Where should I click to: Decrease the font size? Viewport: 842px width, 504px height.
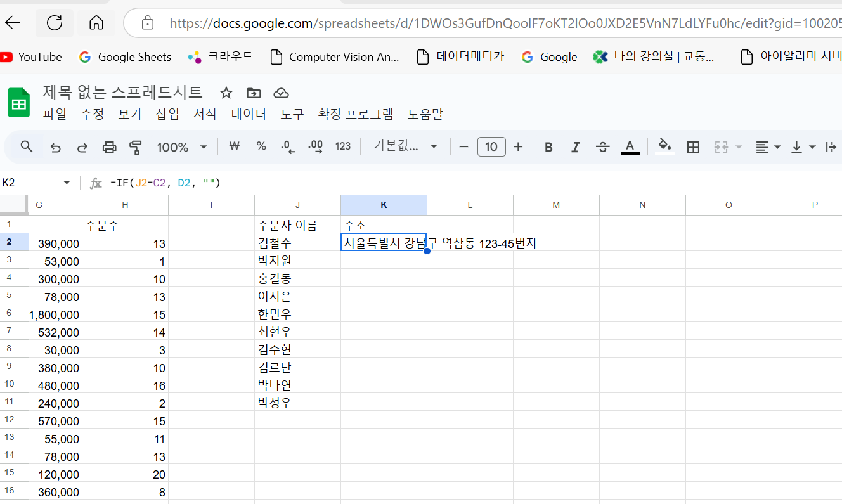pos(463,147)
